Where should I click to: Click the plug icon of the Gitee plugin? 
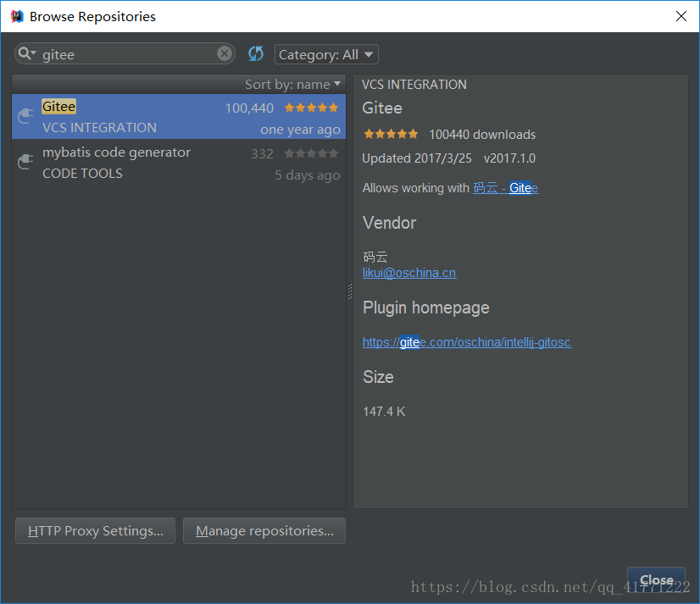click(x=25, y=116)
